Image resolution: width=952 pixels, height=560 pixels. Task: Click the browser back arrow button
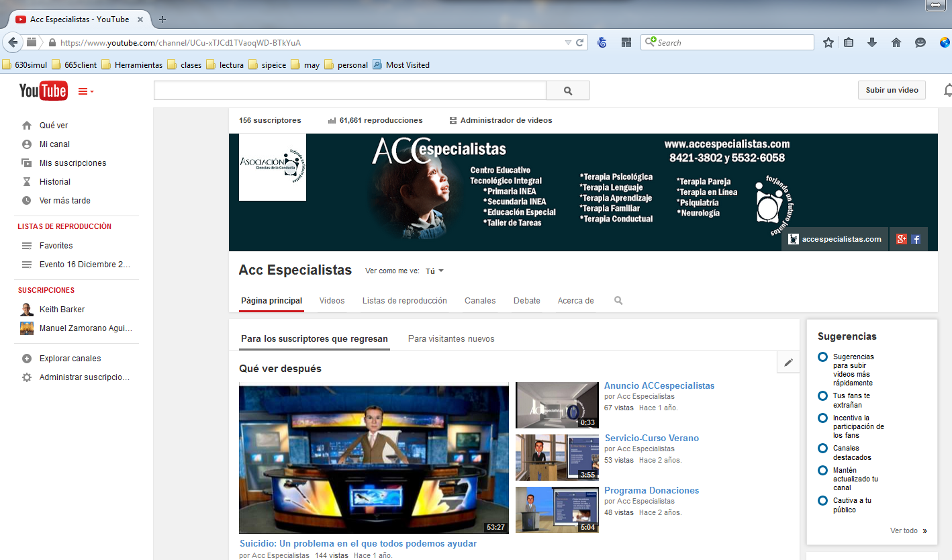coord(13,42)
